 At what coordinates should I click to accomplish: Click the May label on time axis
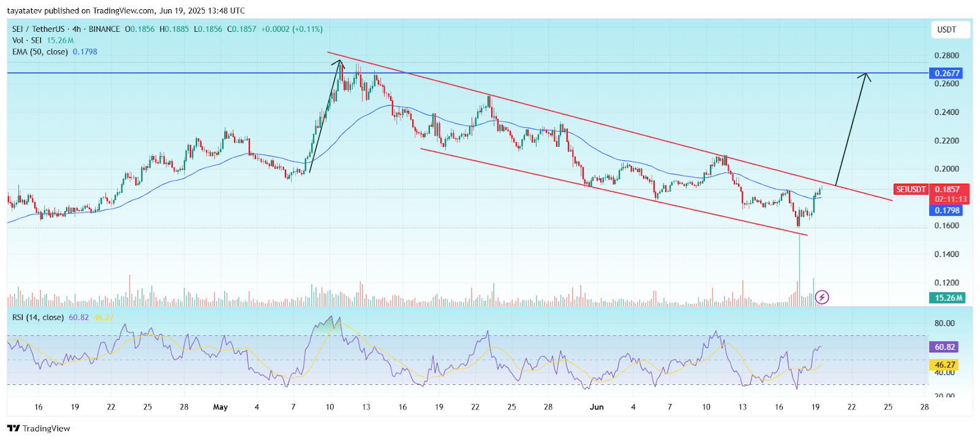[220, 407]
